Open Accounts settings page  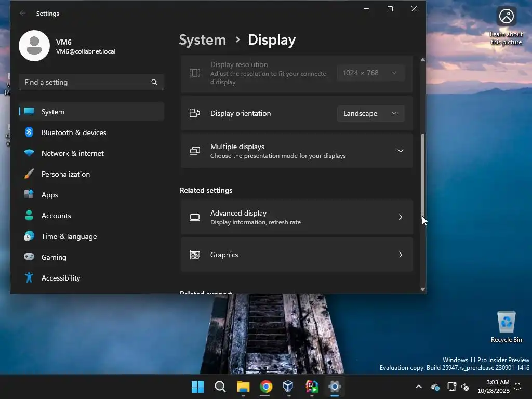pos(91,216)
